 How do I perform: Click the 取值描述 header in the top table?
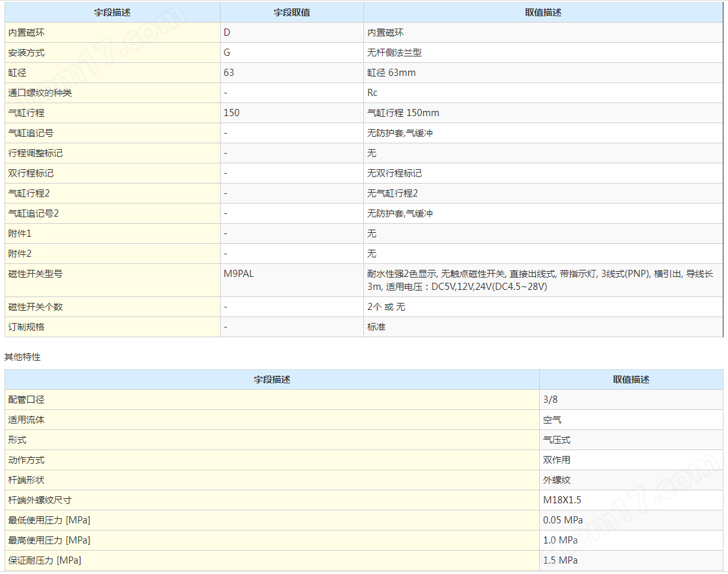(543, 12)
